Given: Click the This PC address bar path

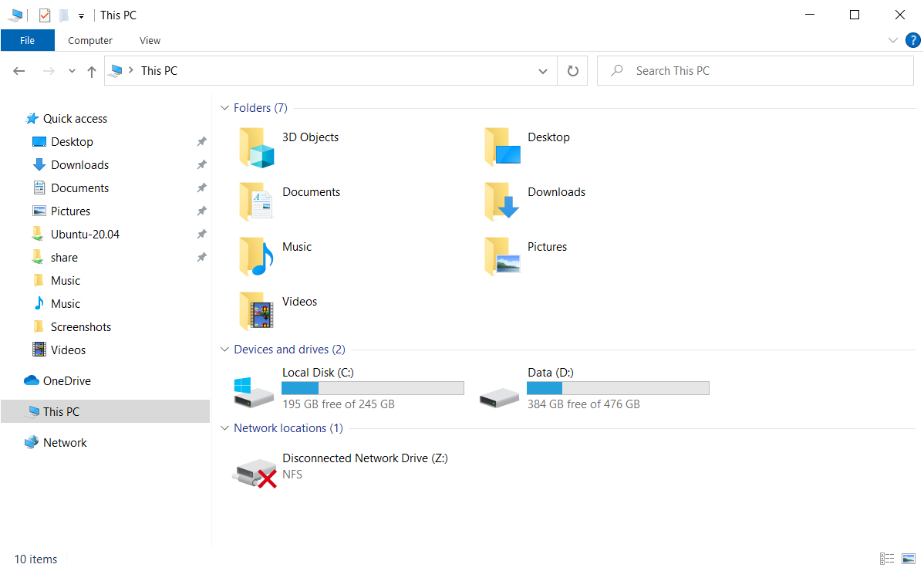Looking at the screenshot, I should click(159, 71).
